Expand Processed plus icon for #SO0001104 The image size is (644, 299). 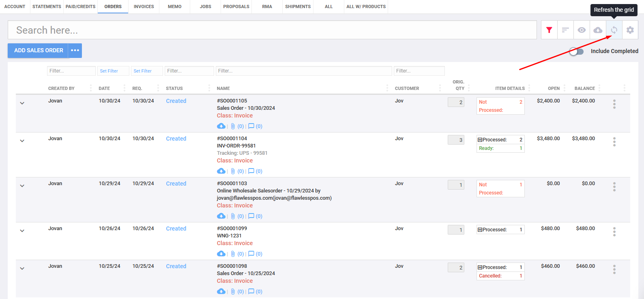pyautogui.click(x=480, y=140)
